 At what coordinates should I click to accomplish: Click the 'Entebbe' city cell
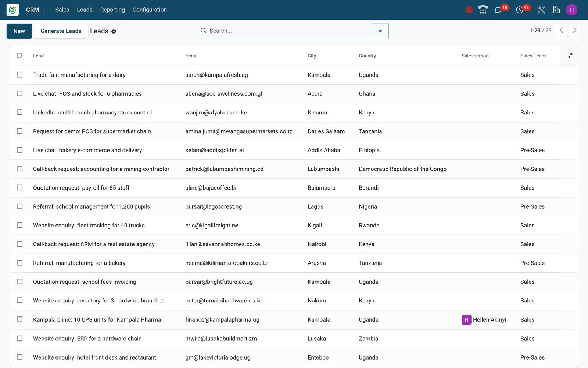[x=318, y=357]
